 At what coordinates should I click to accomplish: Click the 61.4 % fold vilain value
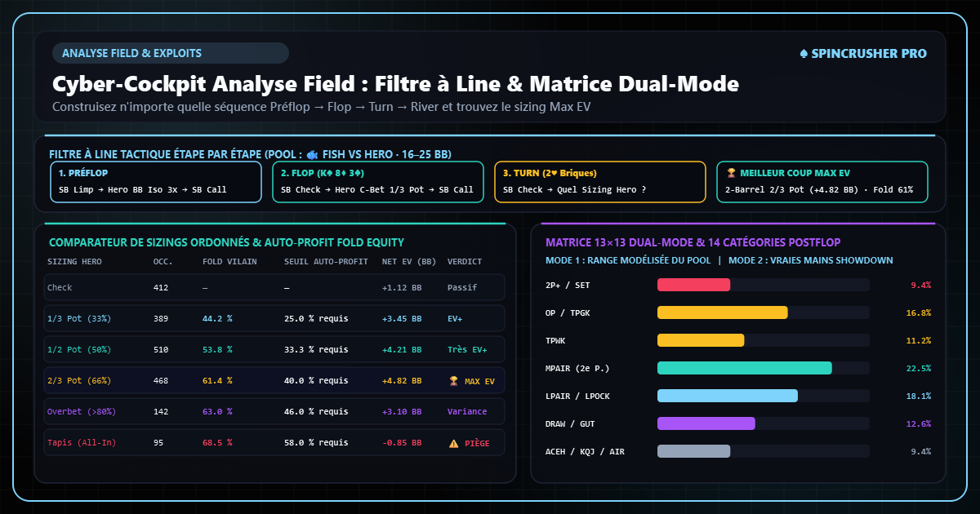[217, 381]
